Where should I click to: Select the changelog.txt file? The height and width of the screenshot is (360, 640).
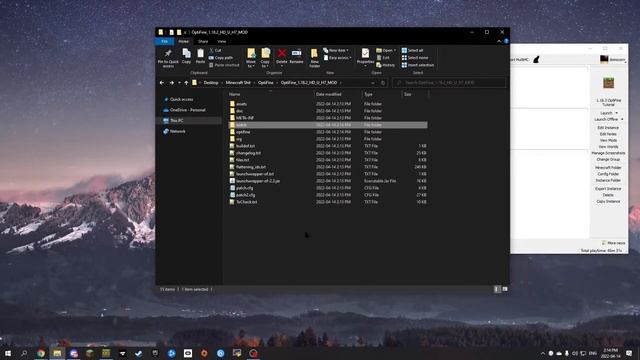tap(248, 153)
